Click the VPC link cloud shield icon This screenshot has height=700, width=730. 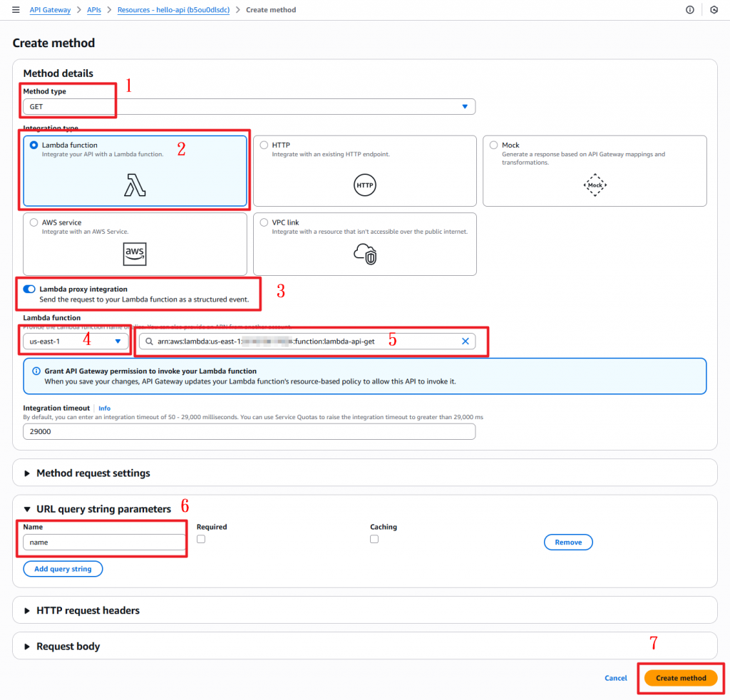[365, 254]
